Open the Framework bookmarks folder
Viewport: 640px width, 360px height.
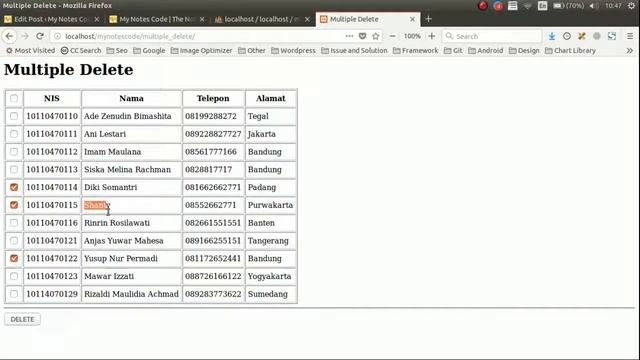[416, 51]
